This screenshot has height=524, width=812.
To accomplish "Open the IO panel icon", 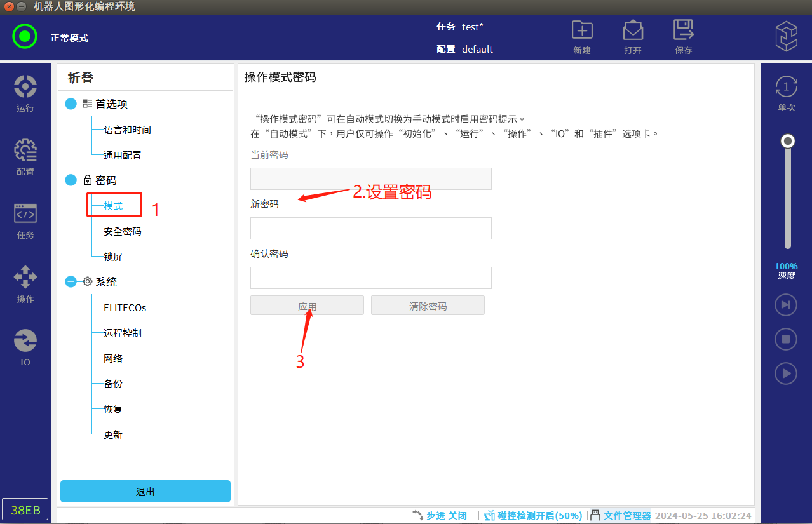I will tap(25, 341).
